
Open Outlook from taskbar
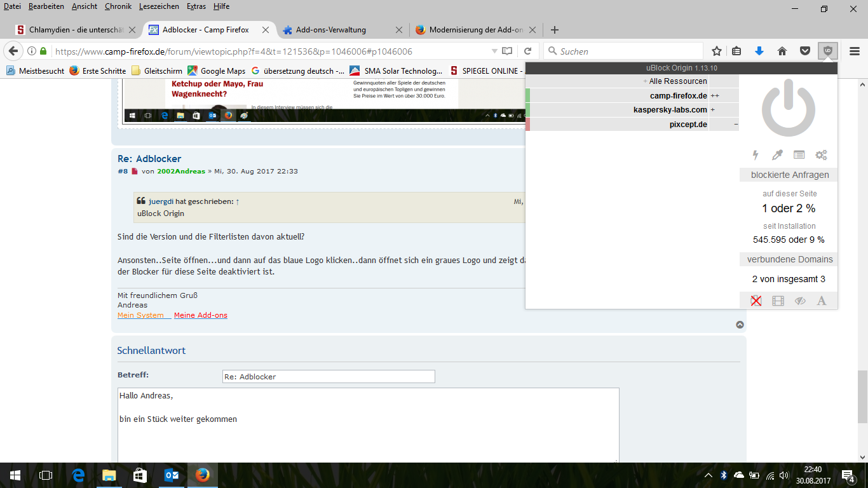click(172, 475)
